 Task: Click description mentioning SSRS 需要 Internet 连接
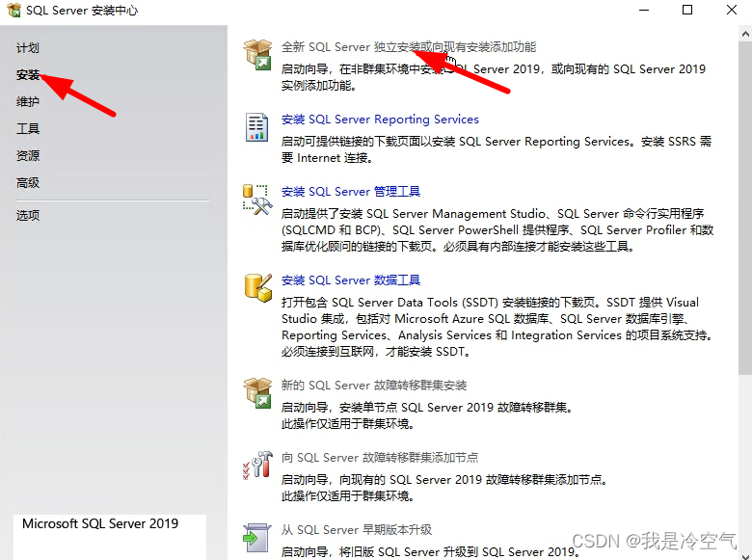coord(497,149)
